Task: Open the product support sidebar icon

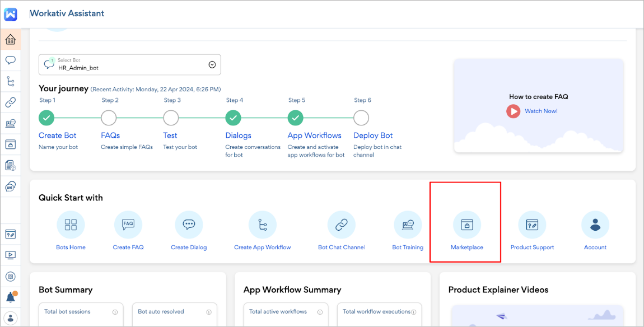Action: tap(11, 235)
